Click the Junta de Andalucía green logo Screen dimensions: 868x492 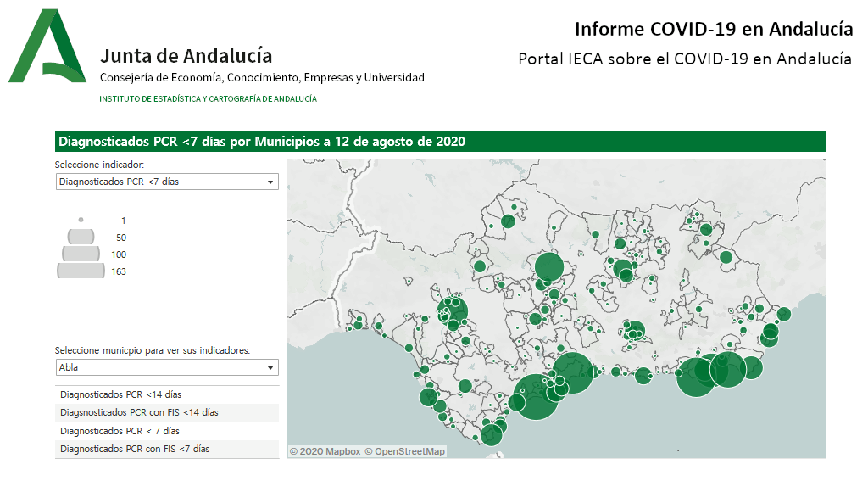[47, 46]
